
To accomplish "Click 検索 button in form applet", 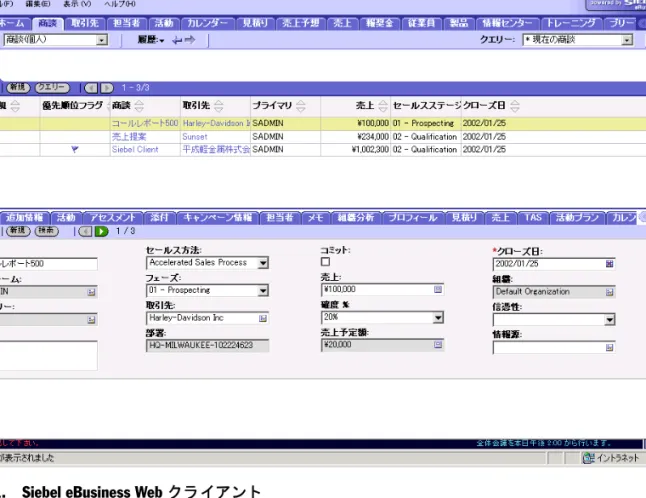I will pos(46,231).
